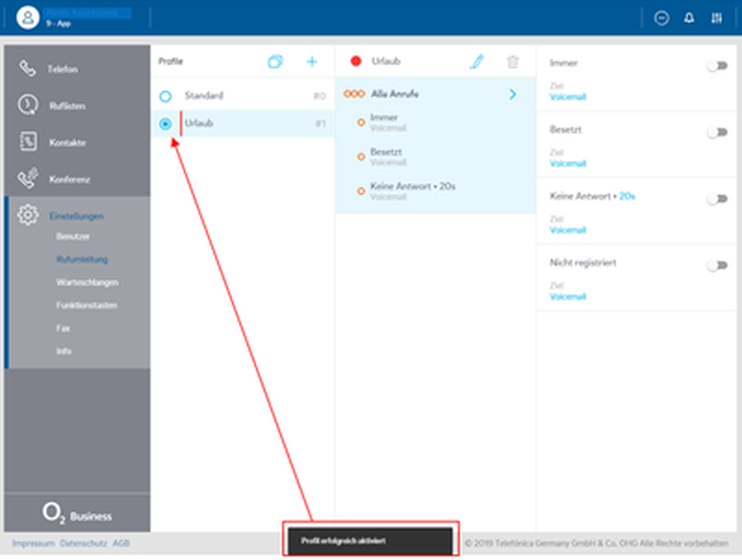Enable the Besetzt forwarding switch
Viewport: 742px width, 560px height.
pos(717,132)
